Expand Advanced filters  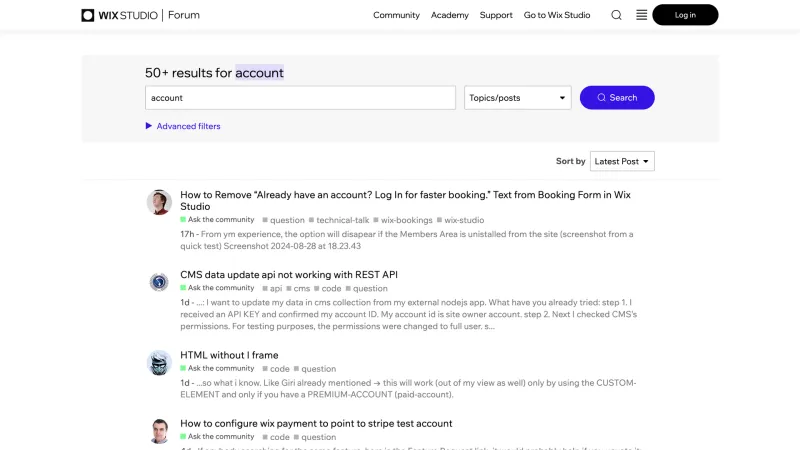(x=183, y=126)
